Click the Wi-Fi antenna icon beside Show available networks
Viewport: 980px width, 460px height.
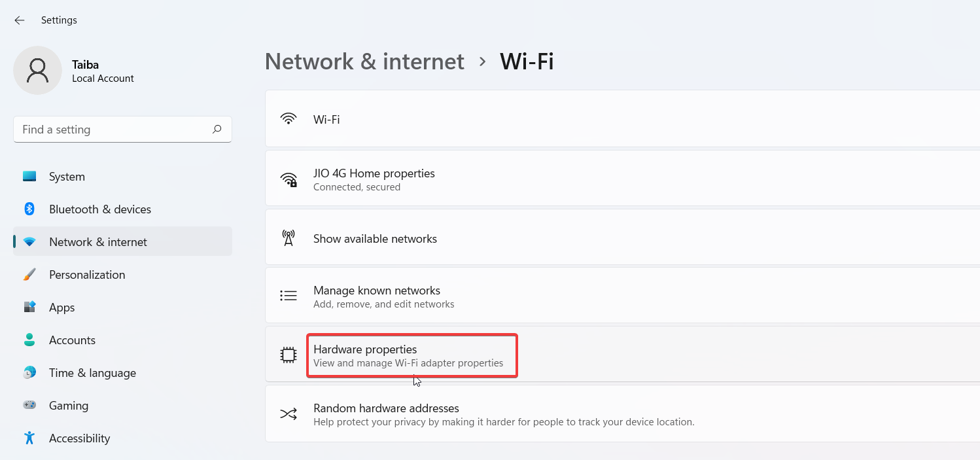pos(288,238)
